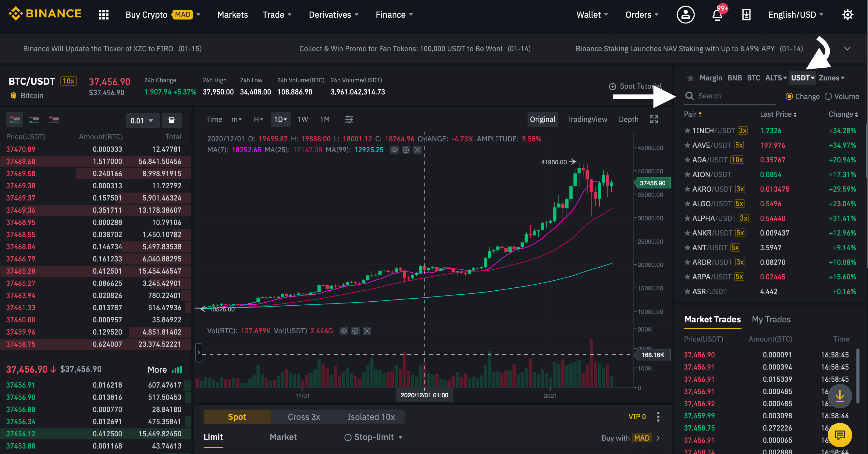The image size is (868, 454).
Task: Select the BNB market tab
Action: 735,78
